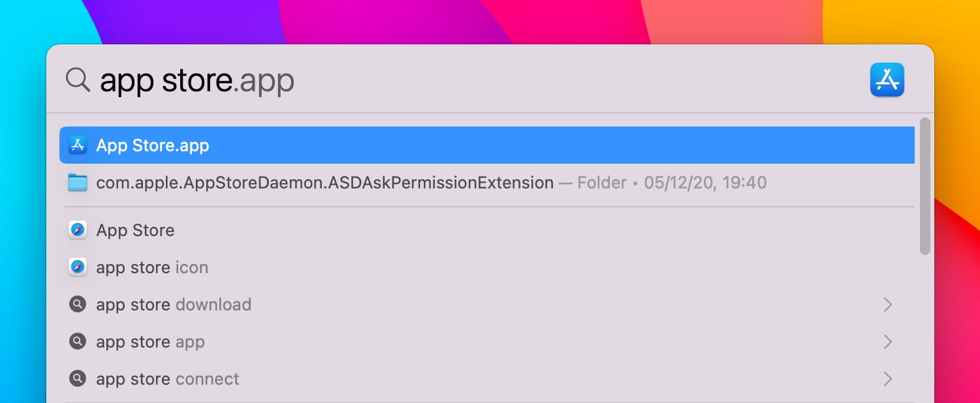Screen dimensions: 980x403
Task: Click the results list vertical scrollbar
Action: (925, 186)
